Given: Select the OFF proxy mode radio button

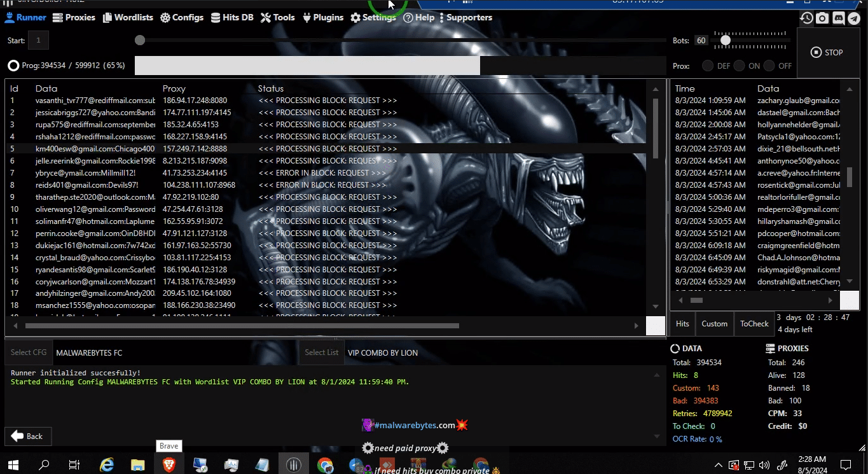Looking at the screenshot, I should 769,66.
